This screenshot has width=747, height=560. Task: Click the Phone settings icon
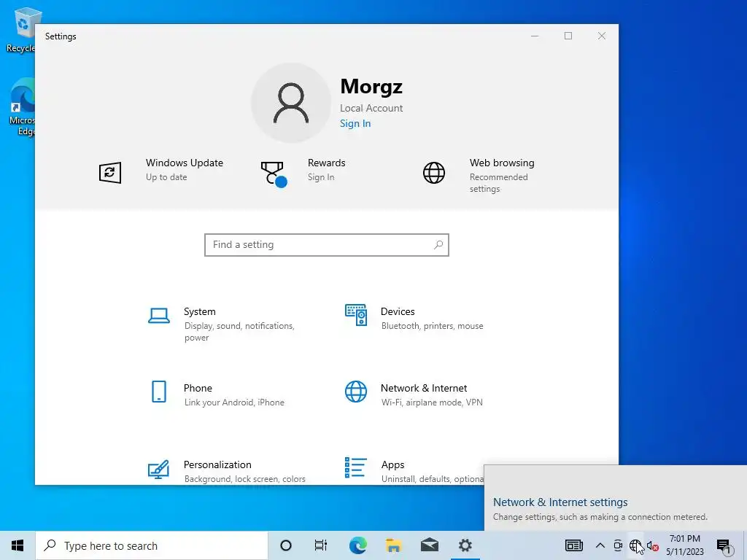click(x=158, y=392)
